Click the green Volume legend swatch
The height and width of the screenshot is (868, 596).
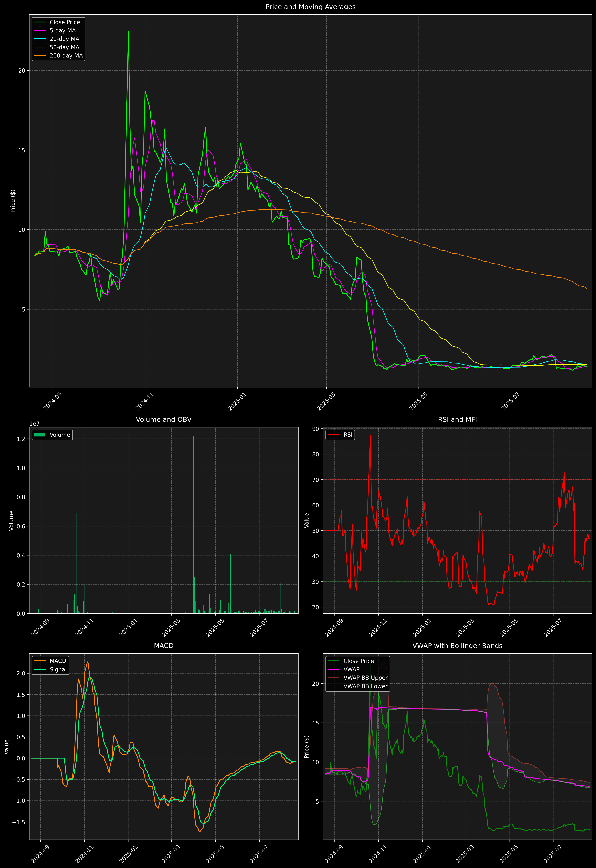point(40,435)
